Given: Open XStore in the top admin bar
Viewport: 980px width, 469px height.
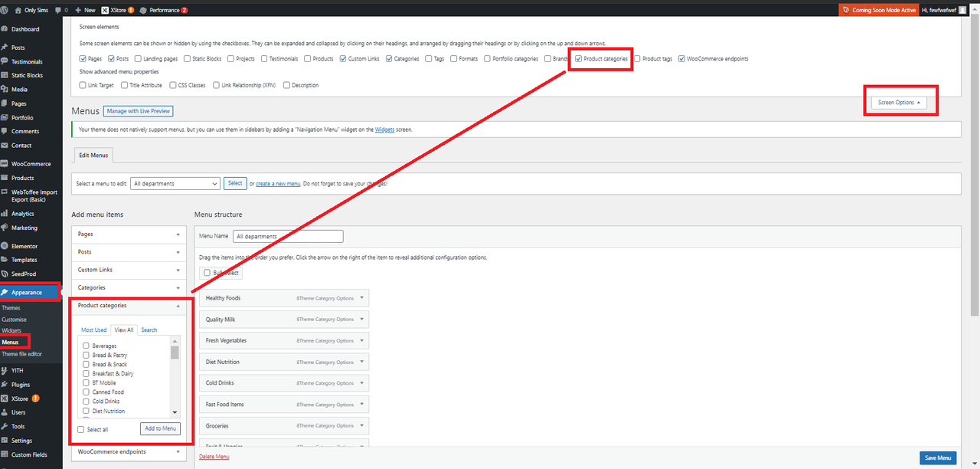Looking at the screenshot, I should point(118,10).
